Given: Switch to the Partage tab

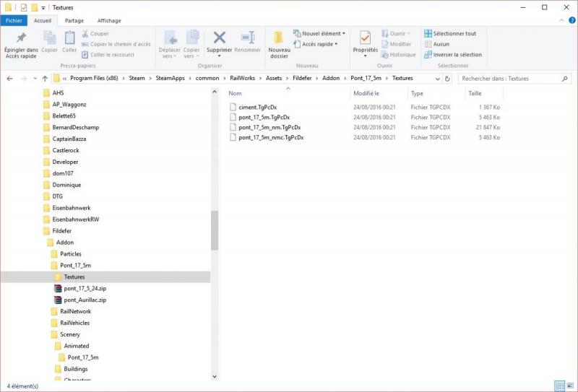Looking at the screenshot, I should (74, 21).
